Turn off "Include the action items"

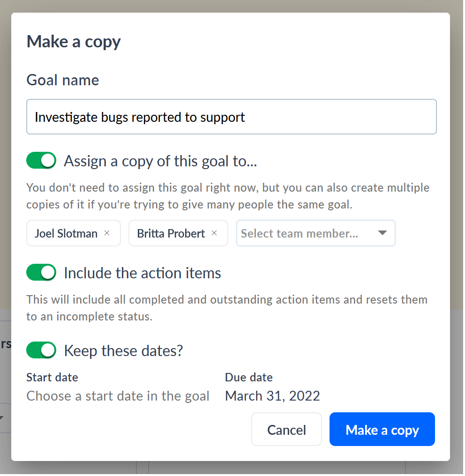coord(41,273)
